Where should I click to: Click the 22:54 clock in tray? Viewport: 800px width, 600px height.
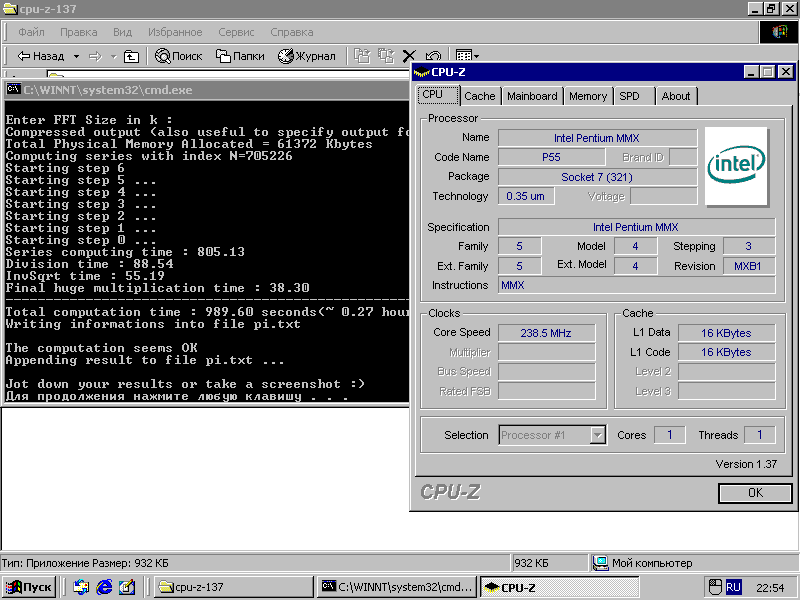click(x=770, y=588)
